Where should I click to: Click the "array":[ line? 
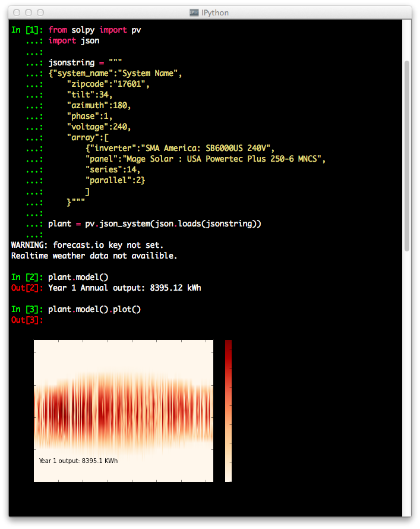pyautogui.click(x=88, y=138)
